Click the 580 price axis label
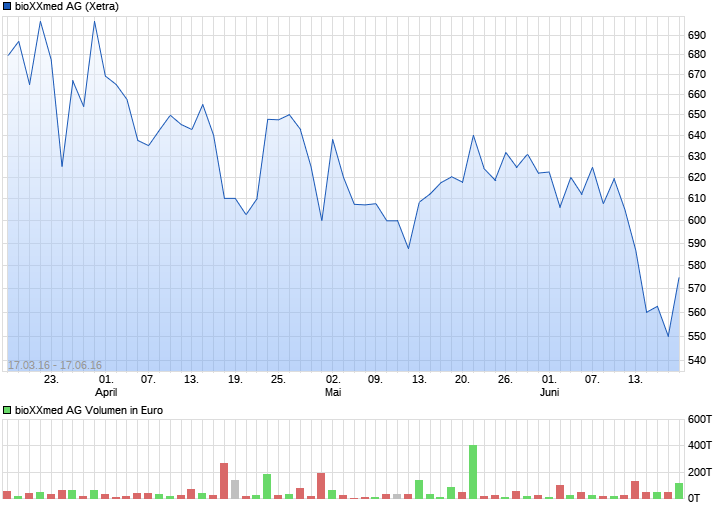 [697, 266]
